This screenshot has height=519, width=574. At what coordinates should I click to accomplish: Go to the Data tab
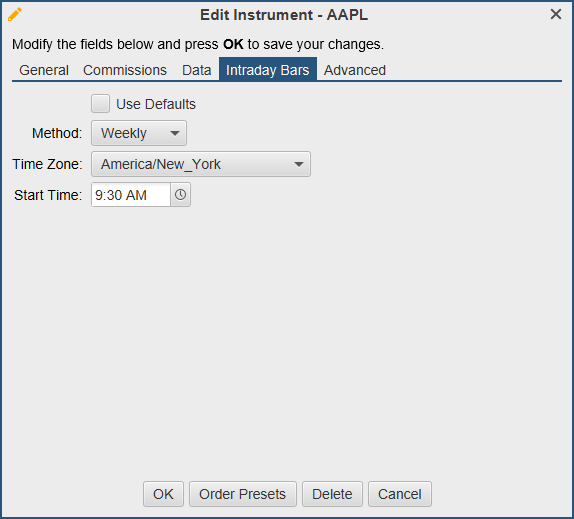tap(197, 70)
